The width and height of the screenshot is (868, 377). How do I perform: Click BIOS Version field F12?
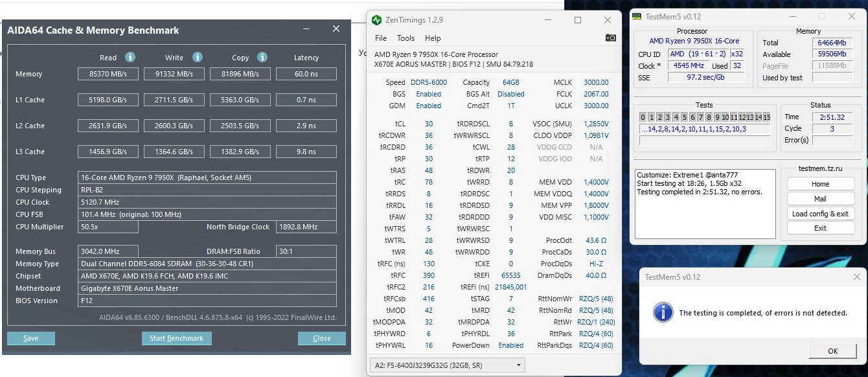click(x=207, y=301)
